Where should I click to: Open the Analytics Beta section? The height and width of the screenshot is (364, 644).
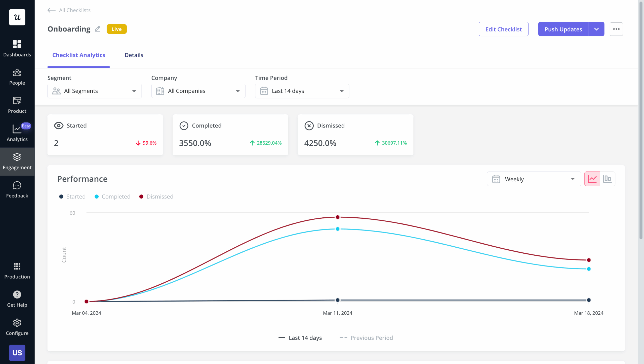[17, 132]
